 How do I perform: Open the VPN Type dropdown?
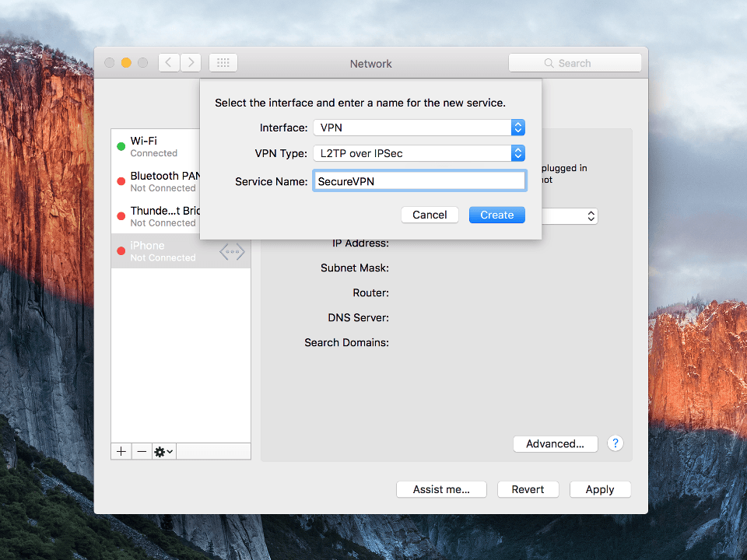pyautogui.click(x=517, y=153)
